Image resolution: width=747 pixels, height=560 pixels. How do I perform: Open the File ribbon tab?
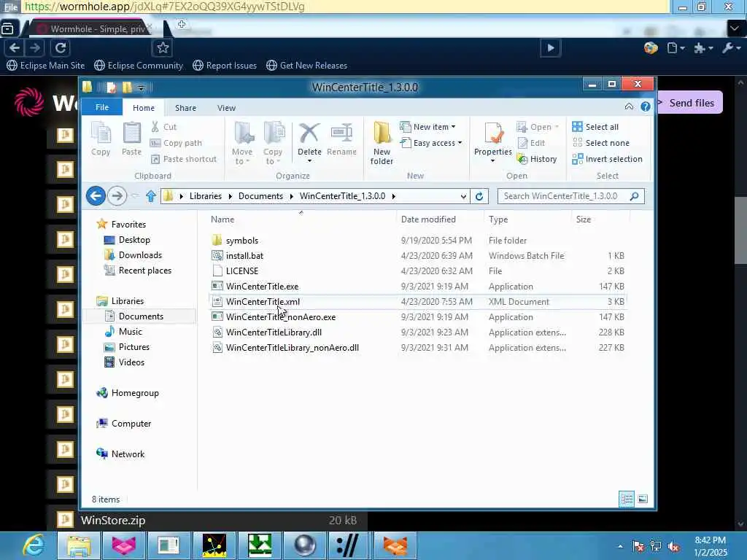coord(102,107)
